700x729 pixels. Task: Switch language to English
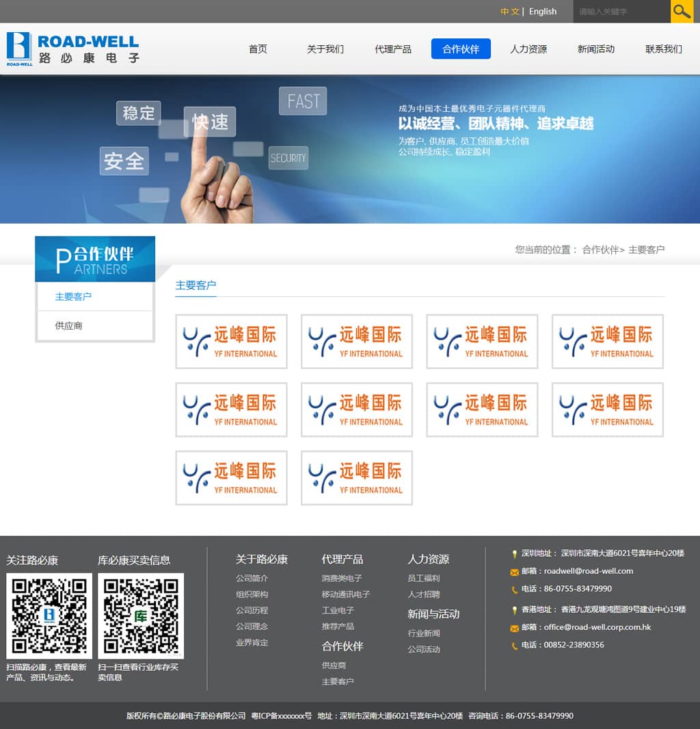543,12
